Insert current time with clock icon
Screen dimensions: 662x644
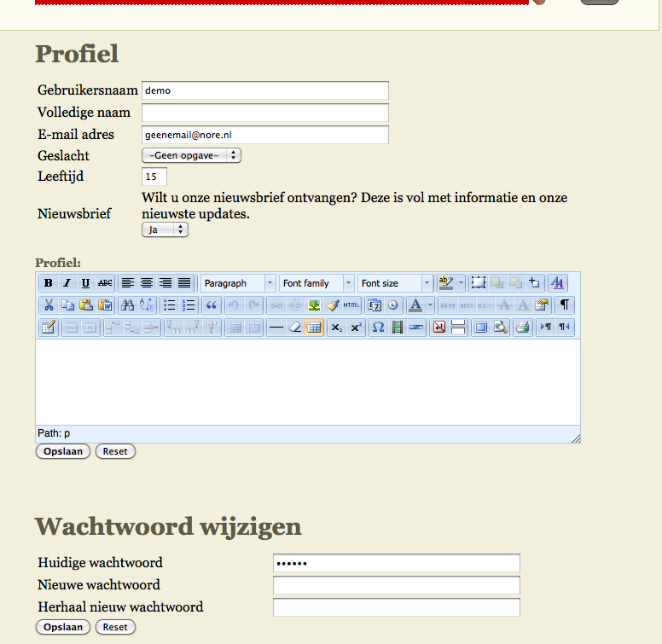click(393, 305)
